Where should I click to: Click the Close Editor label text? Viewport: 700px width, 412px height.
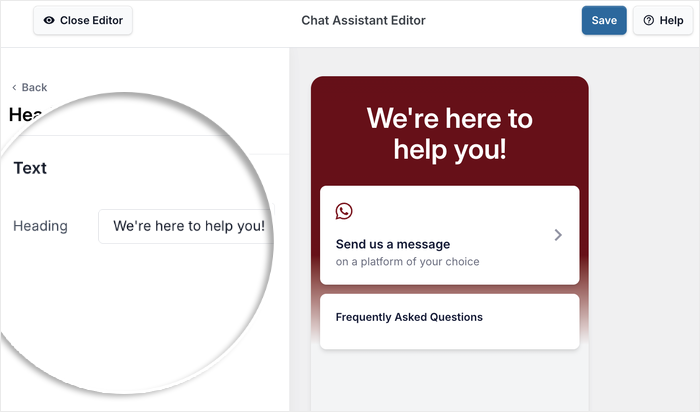pyautogui.click(x=92, y=20)
